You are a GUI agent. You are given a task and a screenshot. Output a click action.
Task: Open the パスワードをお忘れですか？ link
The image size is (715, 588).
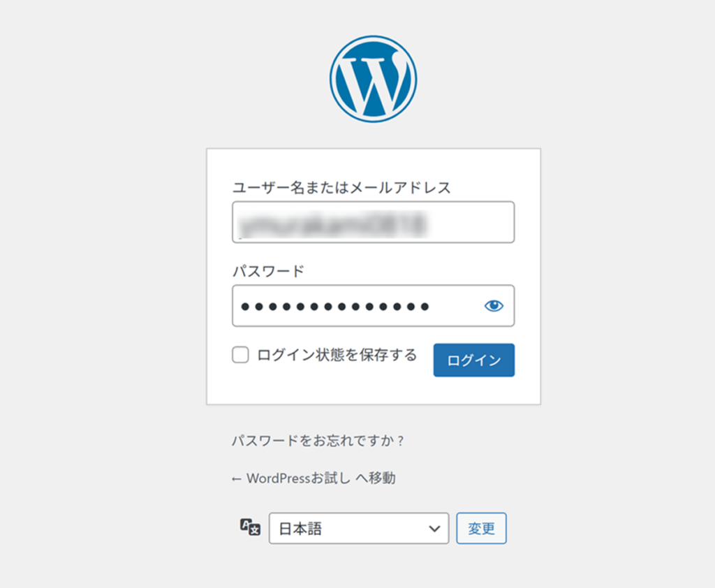click(x=318, y=441)
